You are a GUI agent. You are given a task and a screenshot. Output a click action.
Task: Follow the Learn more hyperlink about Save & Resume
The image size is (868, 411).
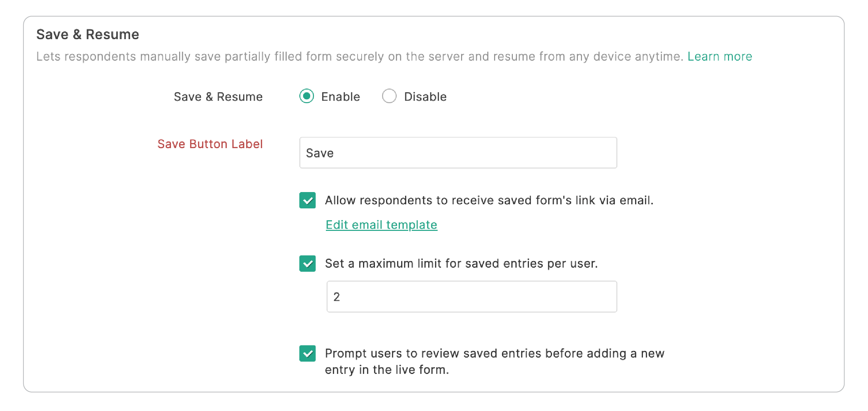[x=719, y=57]
